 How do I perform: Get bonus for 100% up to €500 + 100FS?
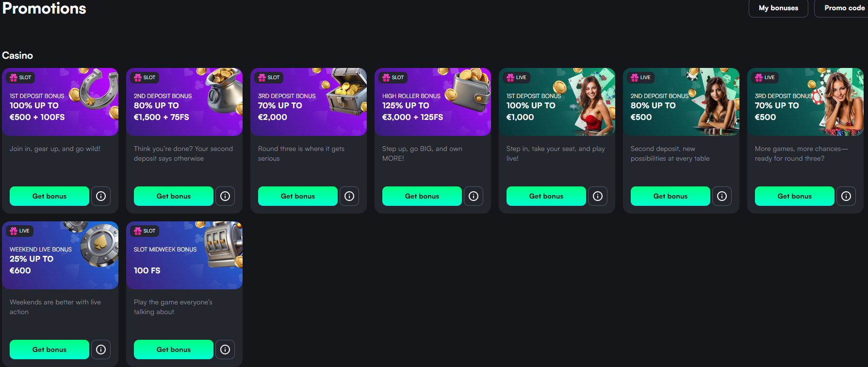click(49, 196)
